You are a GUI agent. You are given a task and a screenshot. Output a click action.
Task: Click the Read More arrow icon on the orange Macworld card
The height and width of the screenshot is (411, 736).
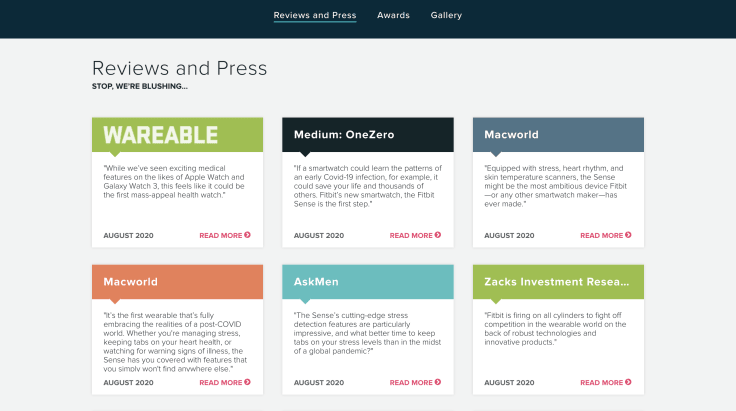pos(247,382)
